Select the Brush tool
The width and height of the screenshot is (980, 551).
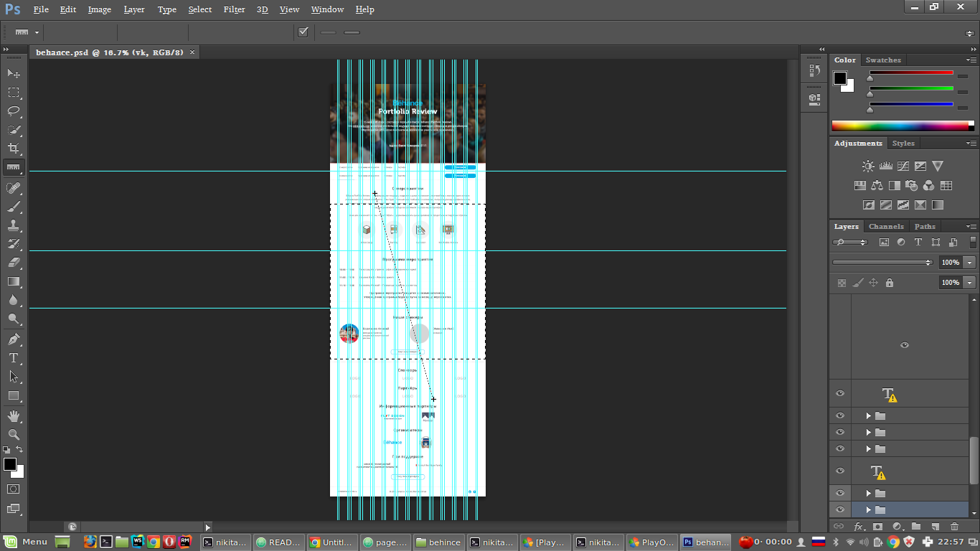[14, 207]
